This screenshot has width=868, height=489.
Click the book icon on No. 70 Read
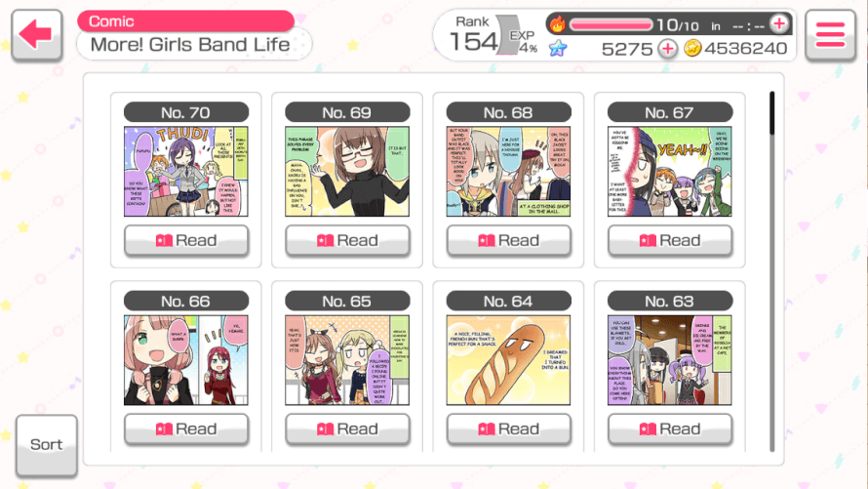[x=164, y=240]
